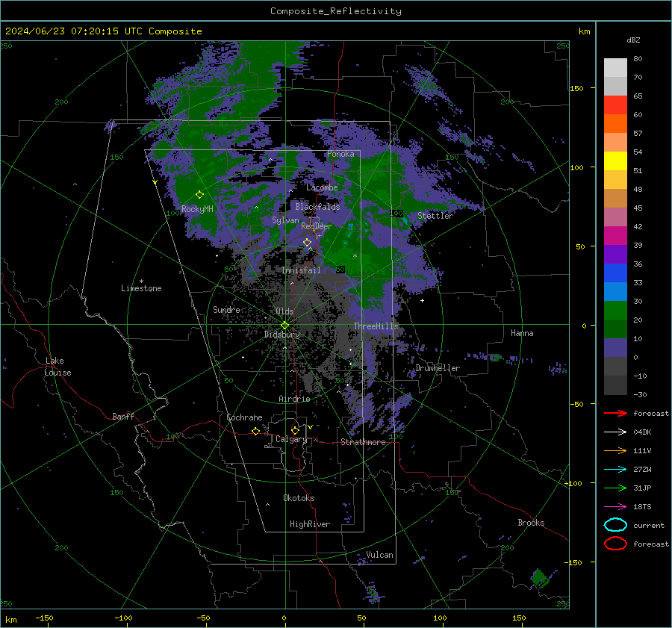This screenshot has height=628, width=672.
Task: Click the Stettler city label
Action: tap(435, 216)
